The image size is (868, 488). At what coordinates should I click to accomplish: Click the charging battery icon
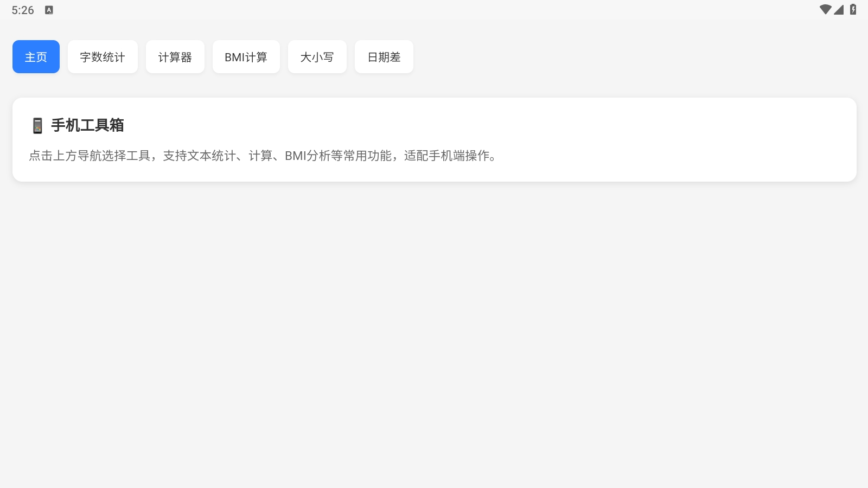pos(853,9)
